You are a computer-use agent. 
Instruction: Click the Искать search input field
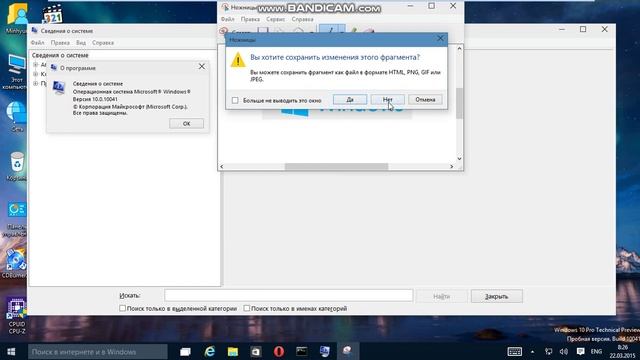[x=289, y=296]
